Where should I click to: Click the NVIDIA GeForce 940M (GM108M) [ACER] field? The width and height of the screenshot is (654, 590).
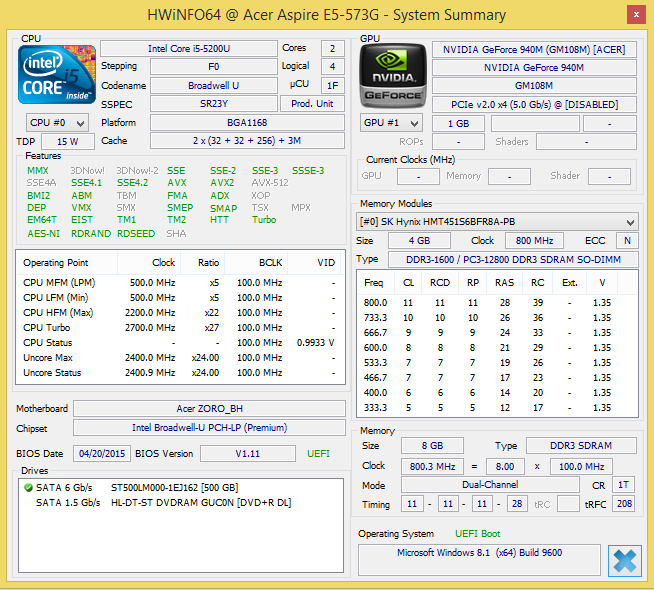[534, 50]
